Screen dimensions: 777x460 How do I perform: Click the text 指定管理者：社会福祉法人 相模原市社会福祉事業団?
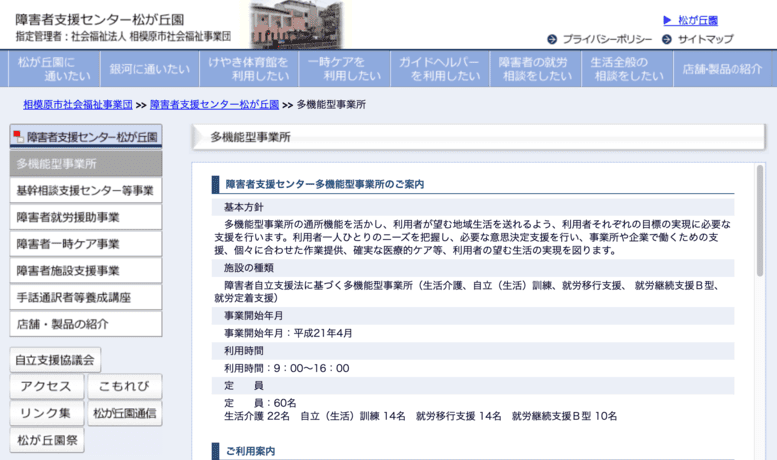[x=123, y=36]
